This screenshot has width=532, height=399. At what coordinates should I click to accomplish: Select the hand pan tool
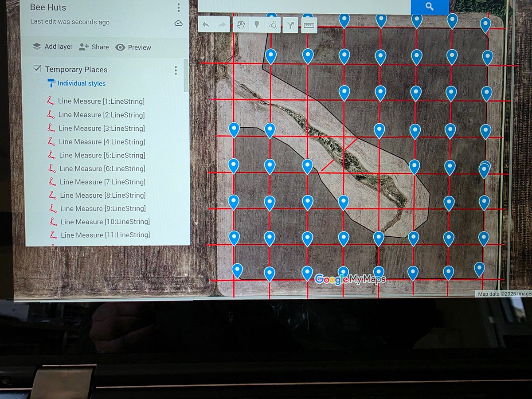tap(241, 25)
